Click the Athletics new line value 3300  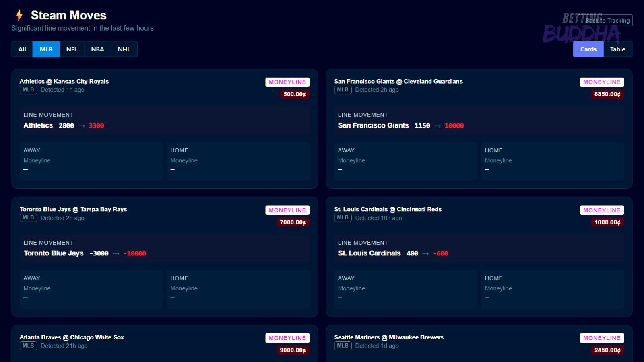tap(96, 125)
